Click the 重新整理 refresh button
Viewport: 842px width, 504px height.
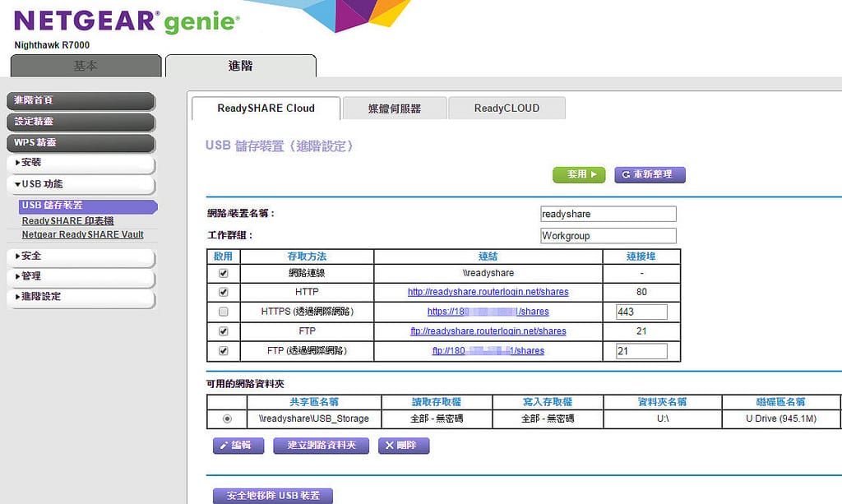point(650,174)
